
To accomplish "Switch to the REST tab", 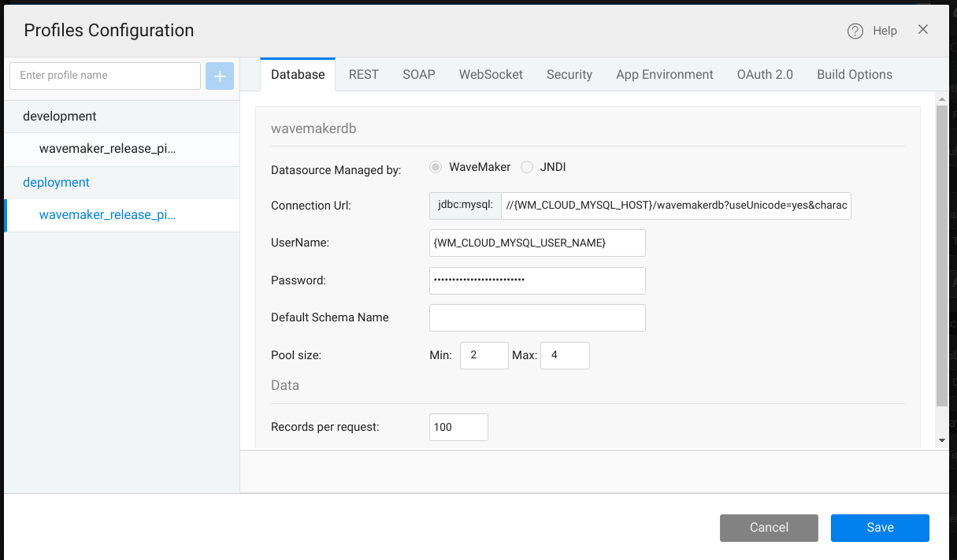I will coord(364,75).
